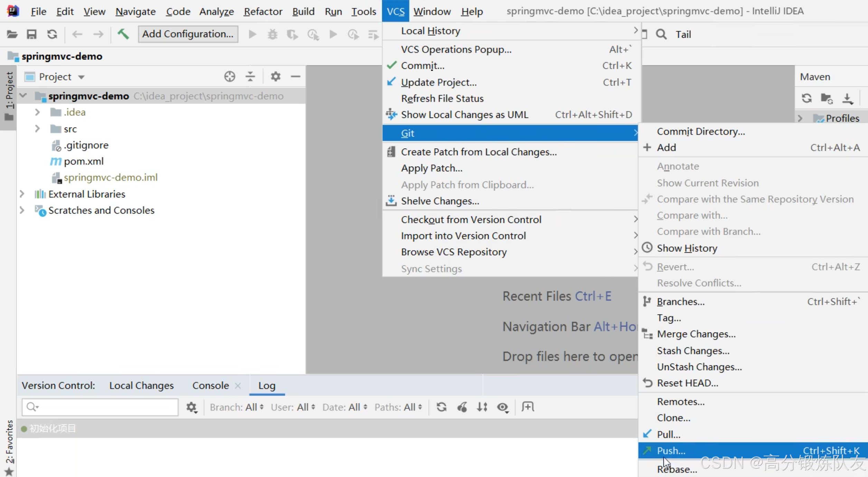The image size is (868, 477).
Task: Refresh the VCS log
Action: (x=442, y=407)
